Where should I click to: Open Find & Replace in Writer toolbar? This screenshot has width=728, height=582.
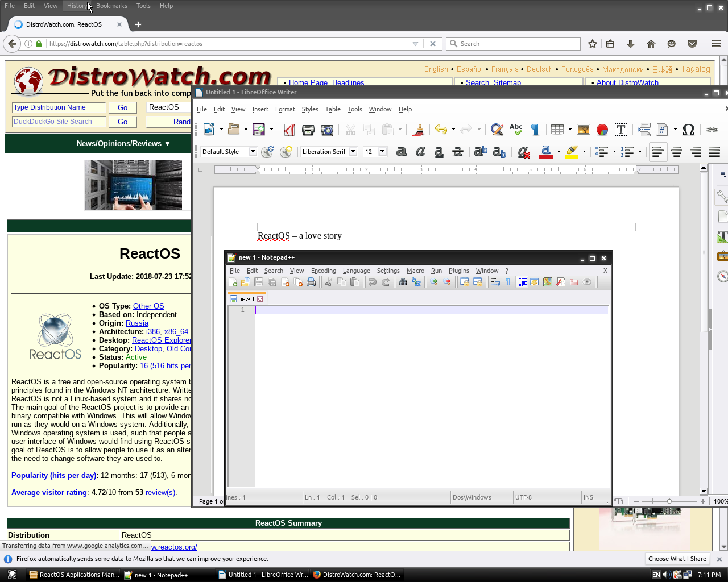tap(497, 130)
